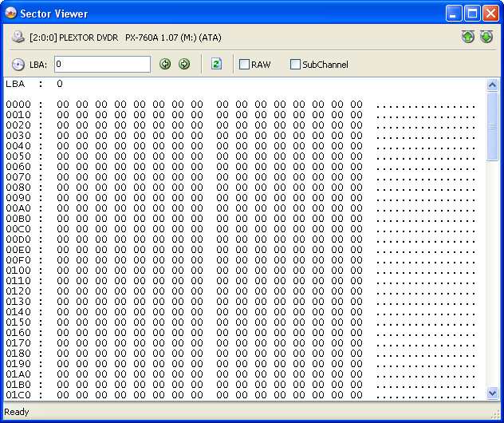Image resolution: width=504 pixels, height=423 pixels.
Task: Click the offset 00F0 row label
Action: pyautogui.click(x=18, y=260)
